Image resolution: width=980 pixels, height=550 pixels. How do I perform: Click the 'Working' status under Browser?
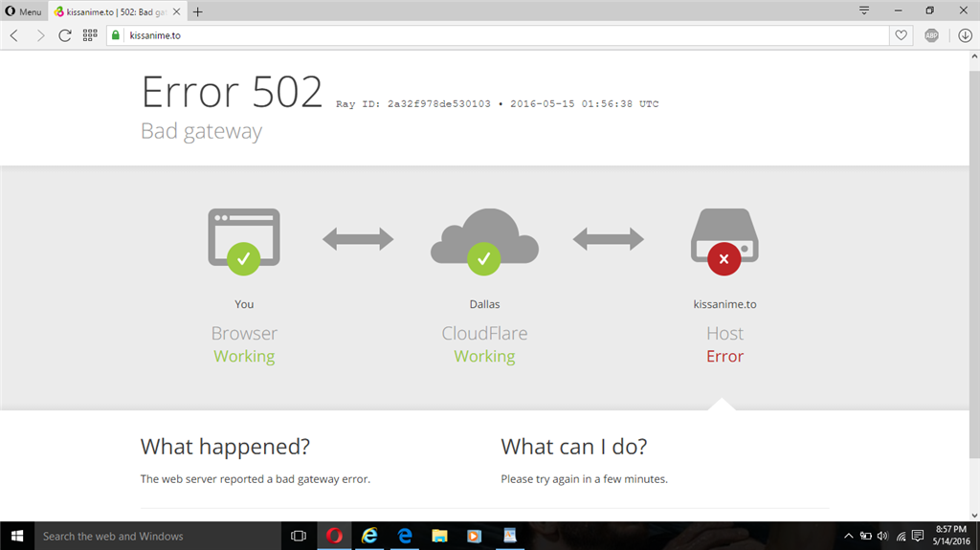coord(244,356)
